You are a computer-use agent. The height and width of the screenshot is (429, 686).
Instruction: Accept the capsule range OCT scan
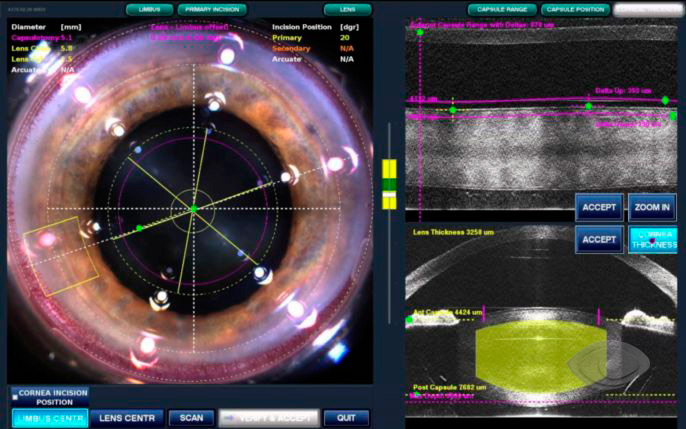tap(599, 207)
